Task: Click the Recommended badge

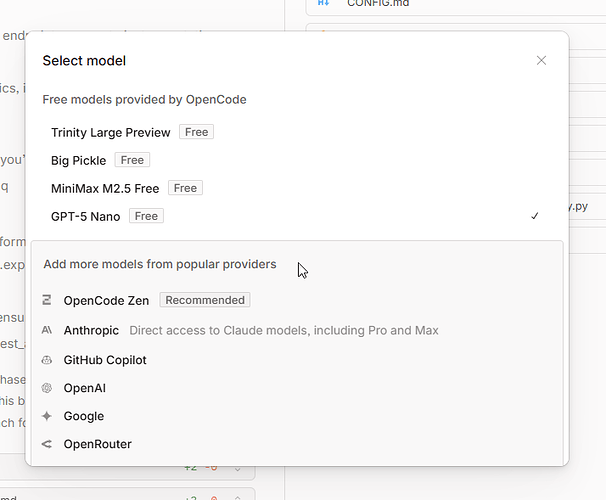Action: click(x=205, y=300)
